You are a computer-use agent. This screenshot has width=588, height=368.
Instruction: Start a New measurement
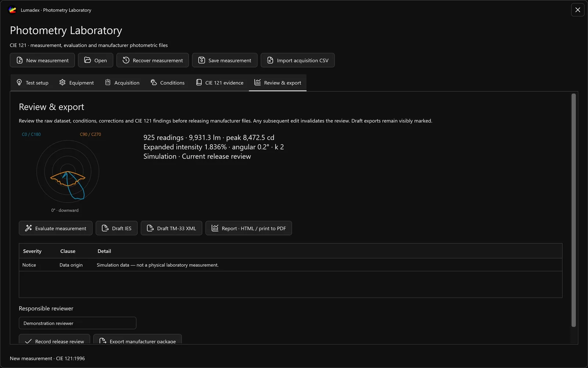tap(42, 60)
